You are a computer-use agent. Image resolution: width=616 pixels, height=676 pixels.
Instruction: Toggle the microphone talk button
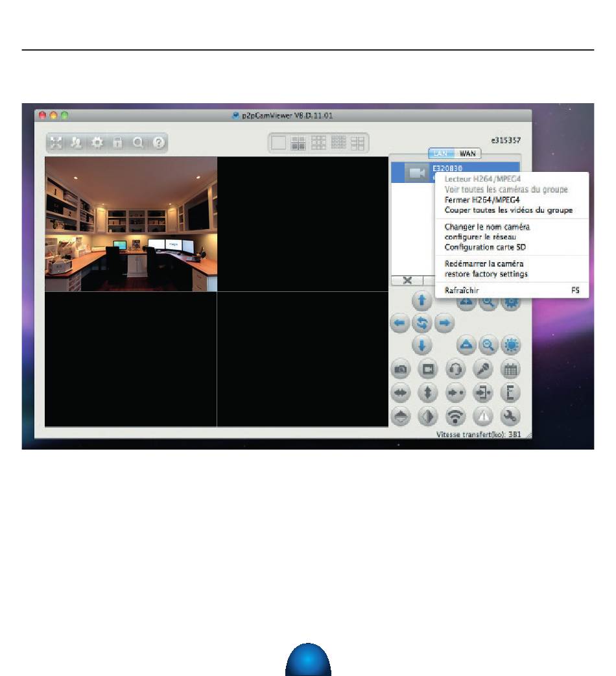[483, 370]
